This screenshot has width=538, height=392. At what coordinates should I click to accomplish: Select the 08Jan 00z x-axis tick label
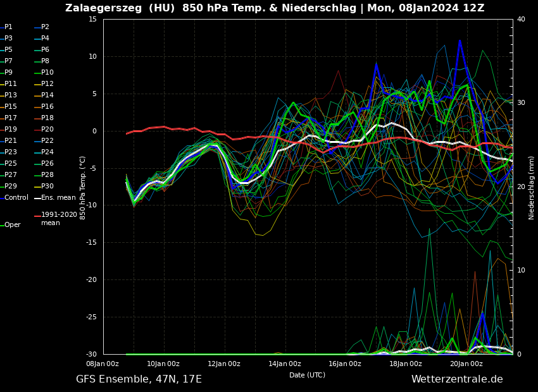pyautogui.click(x=103, y=364)
